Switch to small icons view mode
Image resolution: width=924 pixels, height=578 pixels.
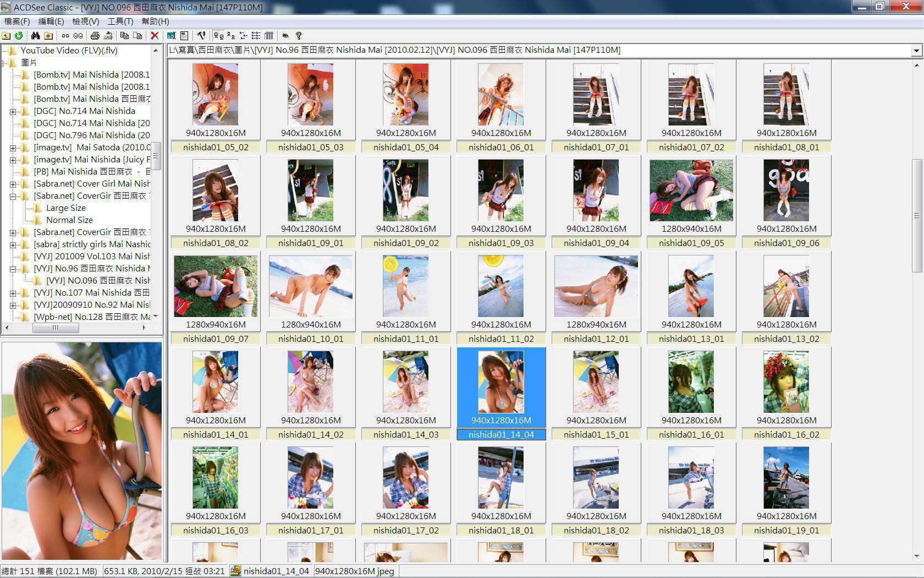click(244, 36)
